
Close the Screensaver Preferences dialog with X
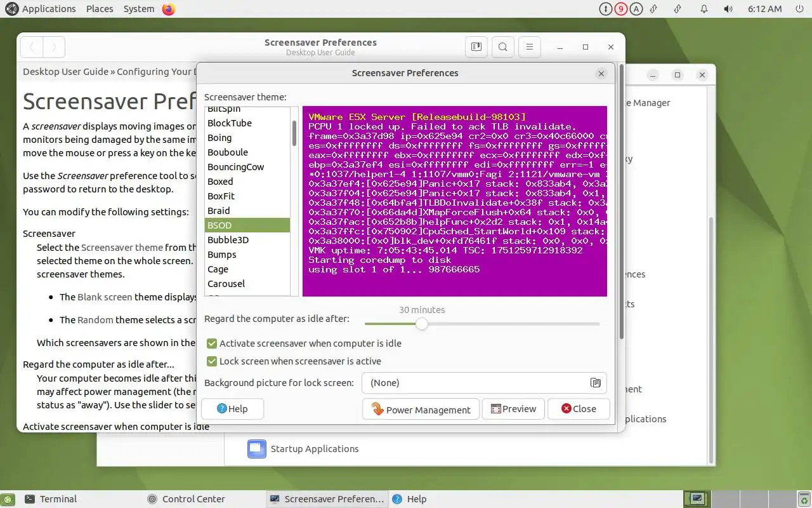tap(601, 74)
